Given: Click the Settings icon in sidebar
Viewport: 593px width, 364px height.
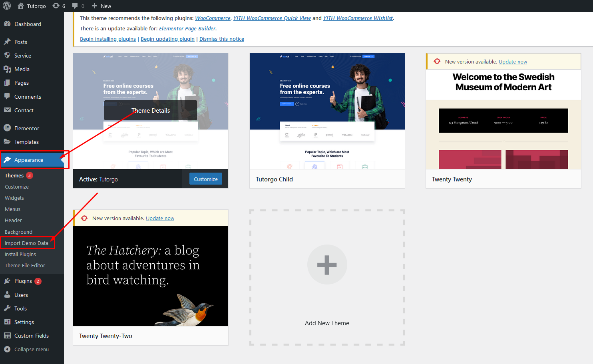Looking at the screenshot, I should (x=7, y=322).
